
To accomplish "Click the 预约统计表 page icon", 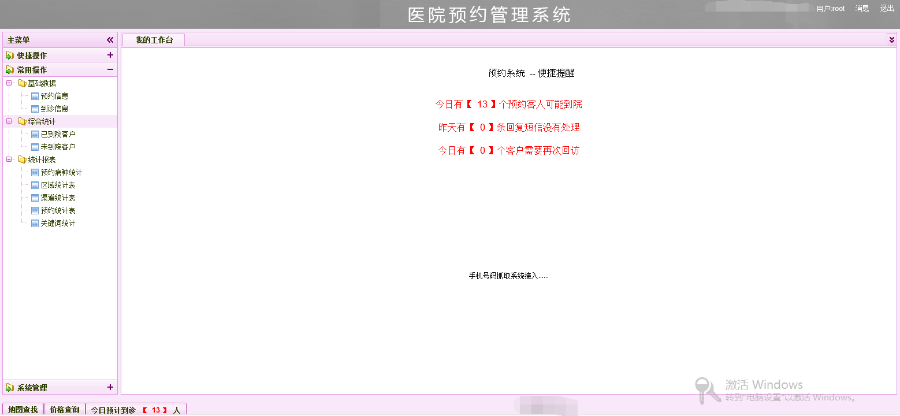I will coord(34,211).
